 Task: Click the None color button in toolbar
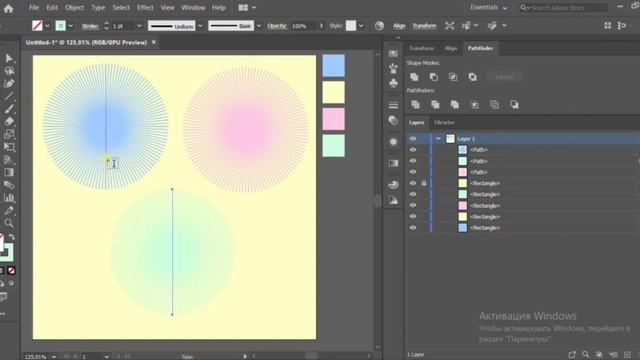click(x=11, y=271)
